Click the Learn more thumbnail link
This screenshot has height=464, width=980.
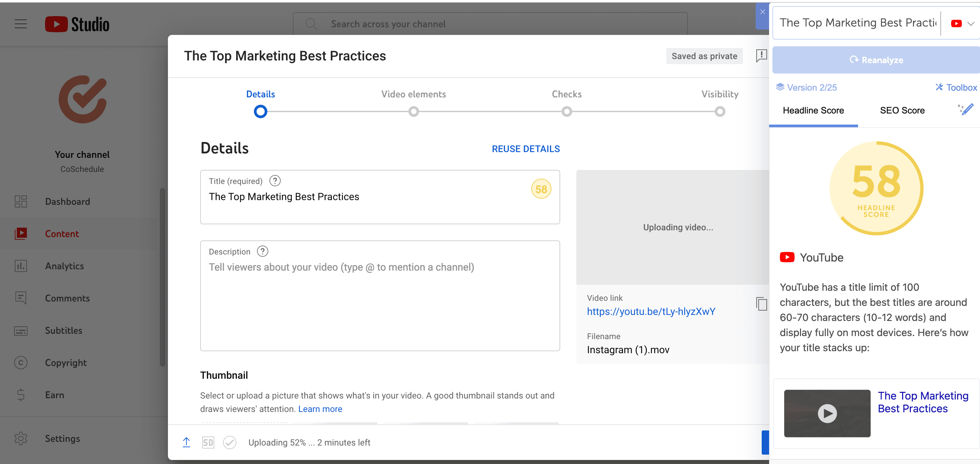coord(320,409)
